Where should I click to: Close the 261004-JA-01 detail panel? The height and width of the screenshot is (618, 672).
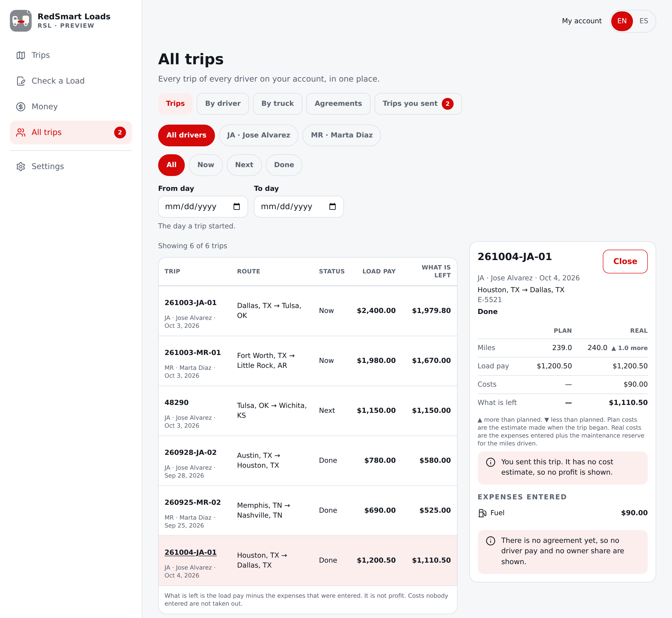coord(625,262)
